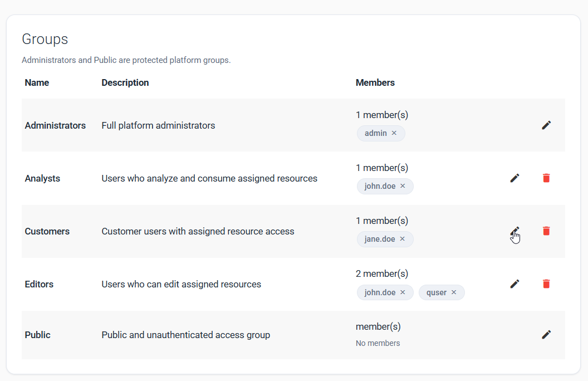This screenshot has width=588, height=381.
Task: Remove quser from Editors group
Action: (454, 292)
